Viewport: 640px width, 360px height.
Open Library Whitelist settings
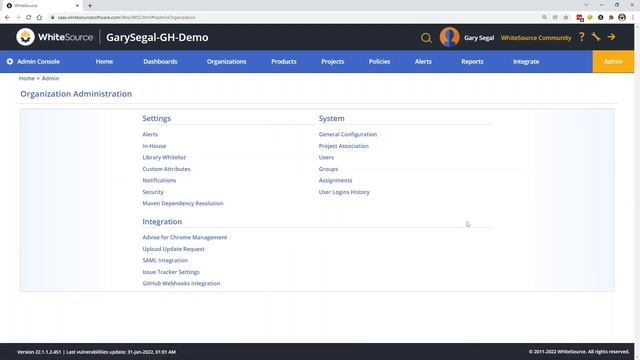(x=164, y=157)
